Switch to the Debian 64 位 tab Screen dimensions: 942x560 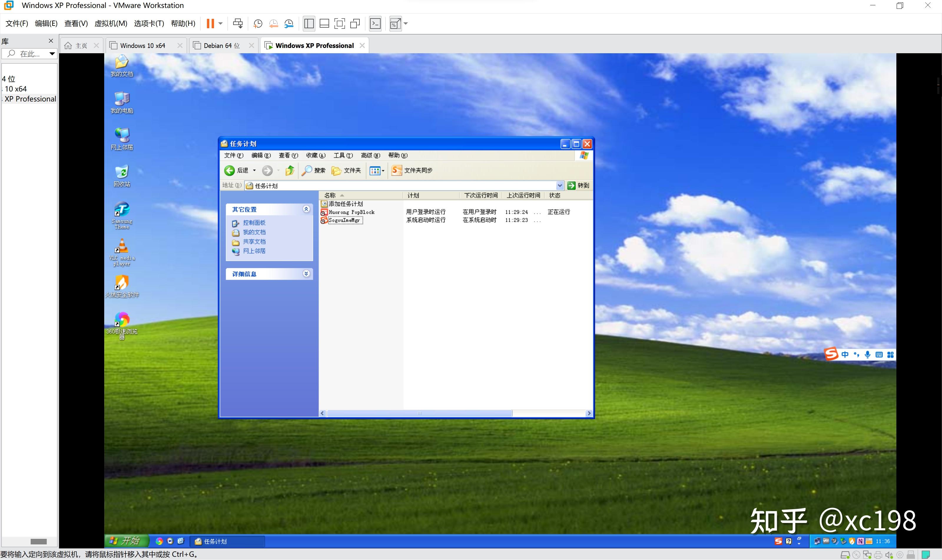click(221, 46)
